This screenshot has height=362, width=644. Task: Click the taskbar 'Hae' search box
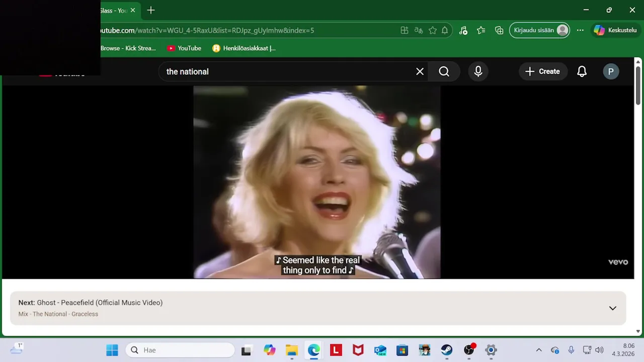click(180, 350)
